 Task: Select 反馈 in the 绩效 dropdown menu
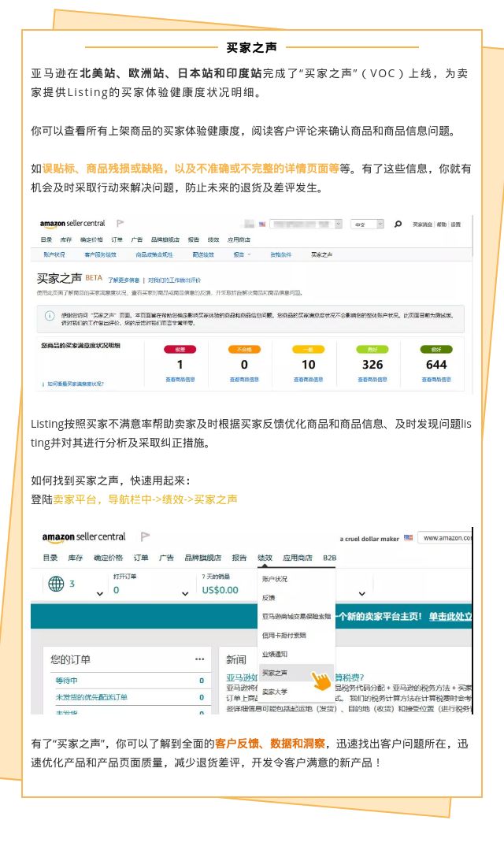pyautogui.click(x=269, y=598)
